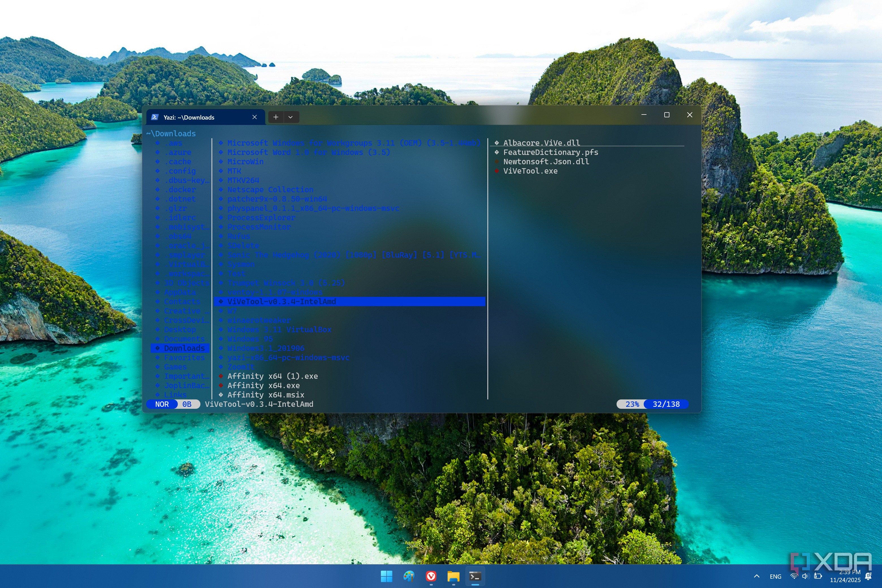Open the notification bell icon
882x588 pixels.
point(868,576)
